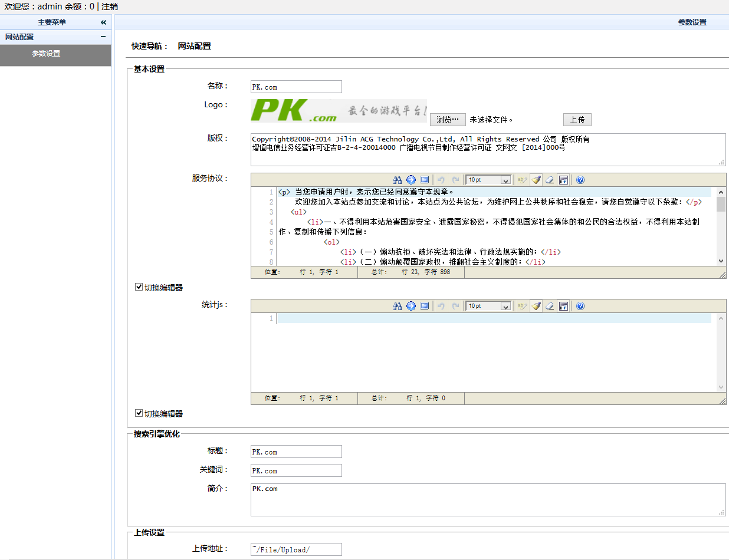Click the 服务协议 editor scroll-up arrow
Screen dimensions: 729x560
pos(721,192)
